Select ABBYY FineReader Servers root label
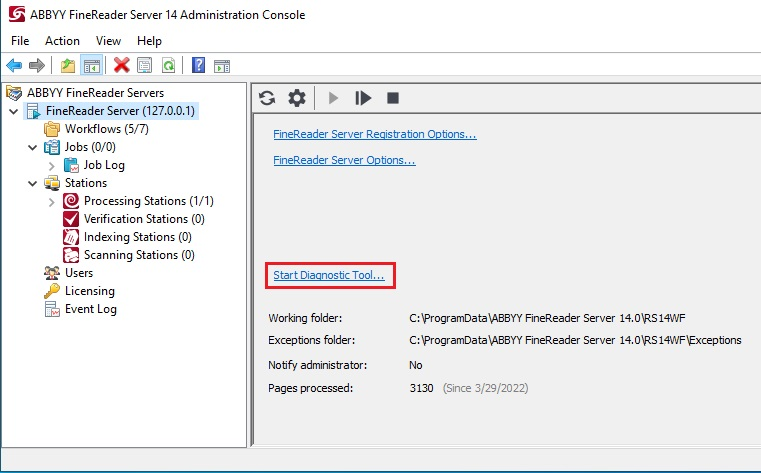 [95, 93]
